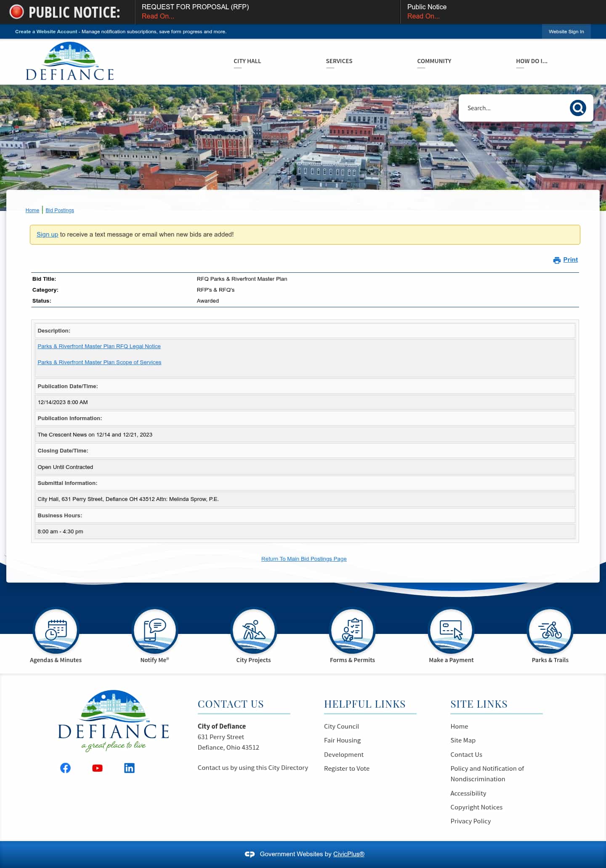Open Register to Vote link
Image resolution: width=606 pixels, height=868 pixels.
click(x=347, y=769)
